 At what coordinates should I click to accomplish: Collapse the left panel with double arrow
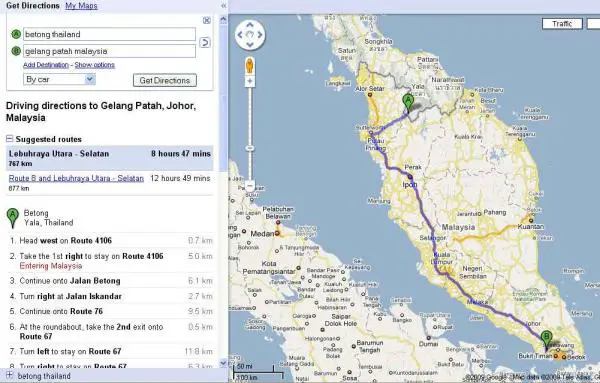click(x=224, y=6)
